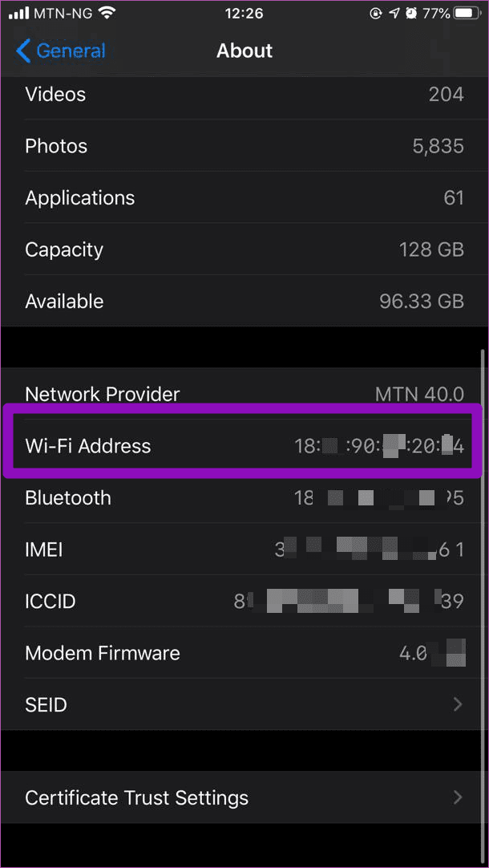Viewport: 489px width, 868px height.
Task: Tap the rotation lock status icon
Action: 375,13
